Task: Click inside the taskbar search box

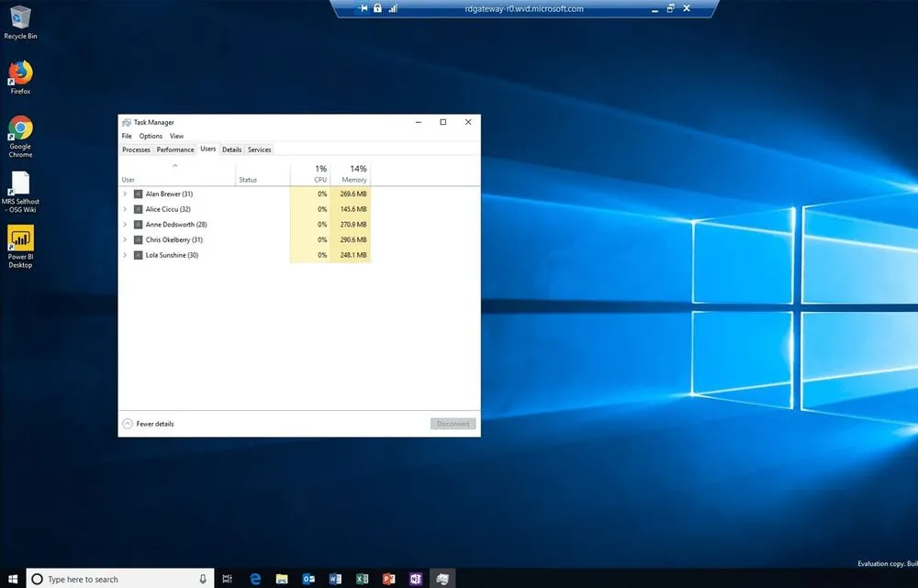Action: coord(110,578)
